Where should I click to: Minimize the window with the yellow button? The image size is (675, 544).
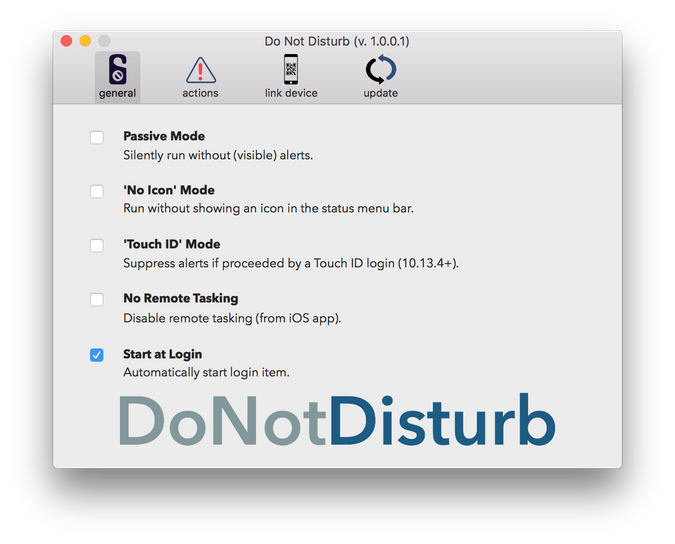(85, 41)
